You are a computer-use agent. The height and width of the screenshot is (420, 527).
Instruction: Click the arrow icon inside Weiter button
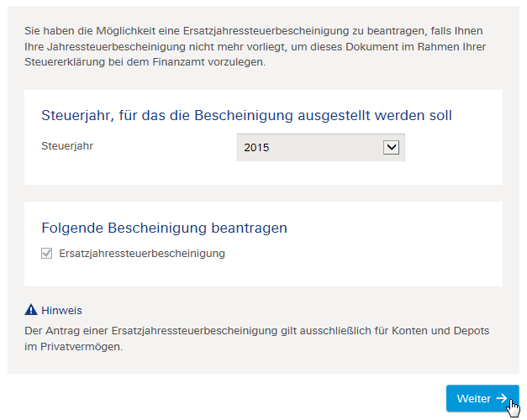click(502, 398)
